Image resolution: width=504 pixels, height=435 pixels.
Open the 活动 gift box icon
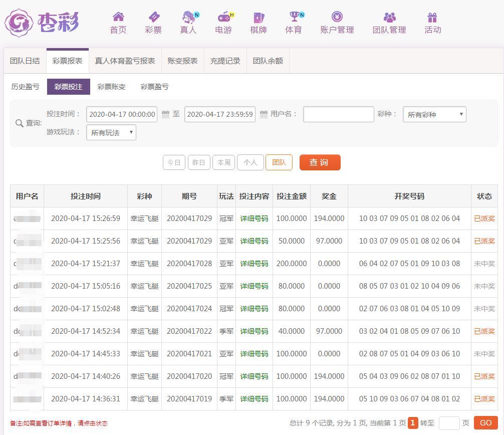tap(432, 18)
